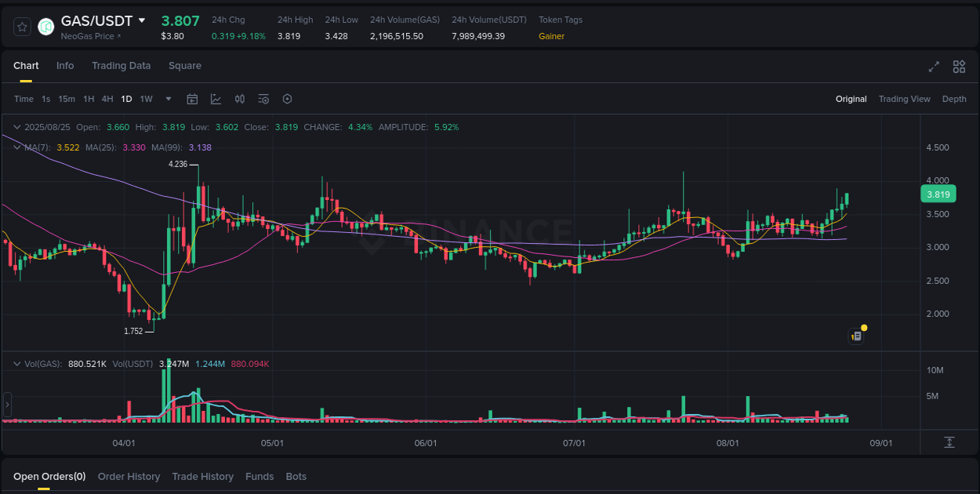Switch to the Trading Data tab
The height and width of the screenshot is (494, 980).
point(121,66)
